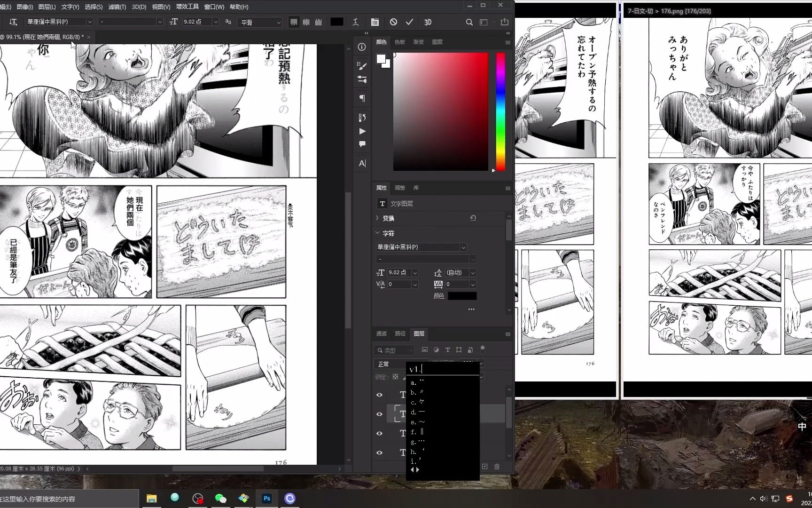
Task: Toggle character and paragraph panels icon
Action: click(x=375, y=22)
